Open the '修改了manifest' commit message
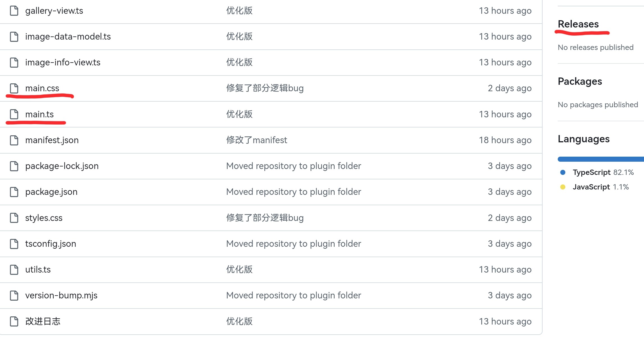This screenshot has height=338, width=644. point(257,140)
